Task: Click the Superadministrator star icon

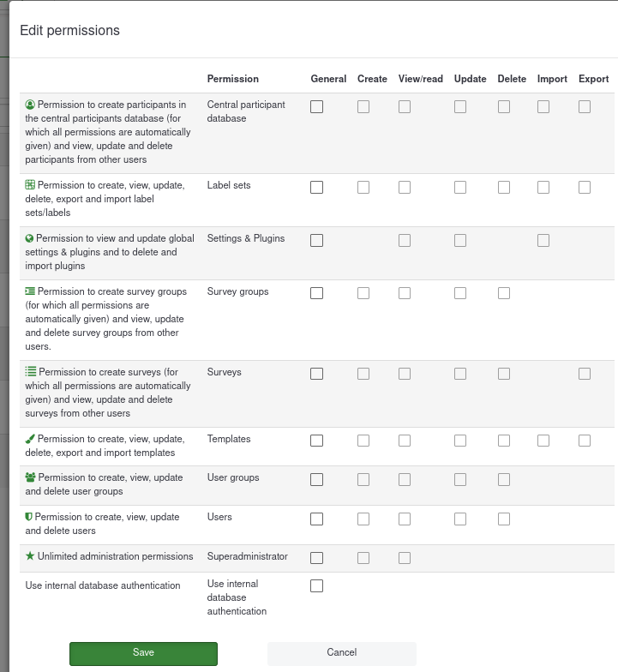Action: [30, 556]
